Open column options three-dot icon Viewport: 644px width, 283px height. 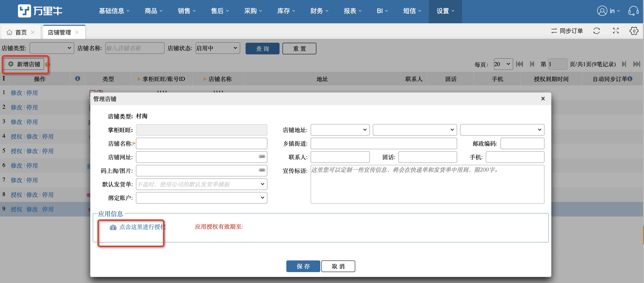pos(4,78)
